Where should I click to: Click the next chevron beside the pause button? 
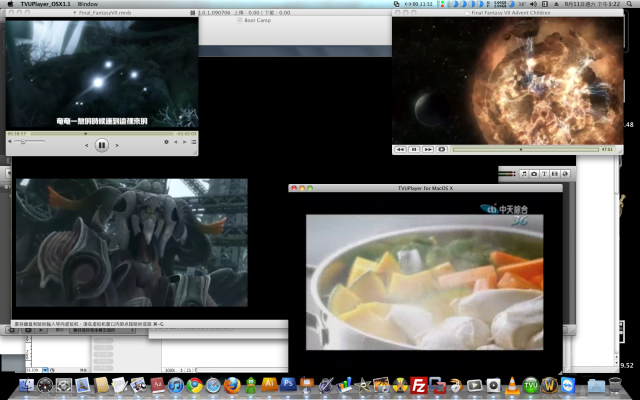point(117,145)
